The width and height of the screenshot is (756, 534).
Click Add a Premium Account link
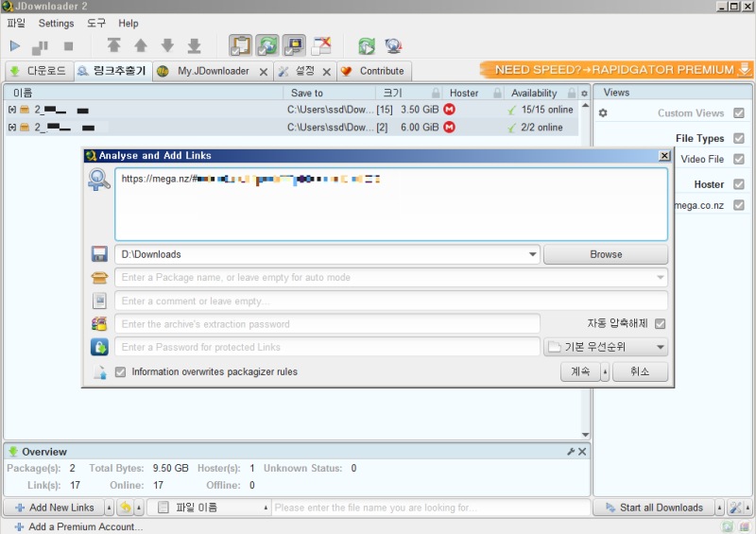(x=78, y=526)
